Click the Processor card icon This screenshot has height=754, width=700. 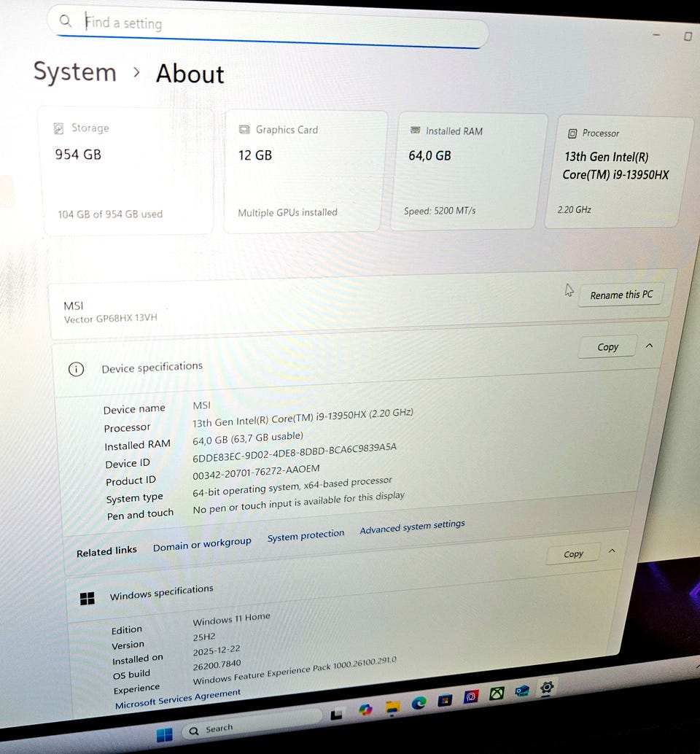(572, 133)
